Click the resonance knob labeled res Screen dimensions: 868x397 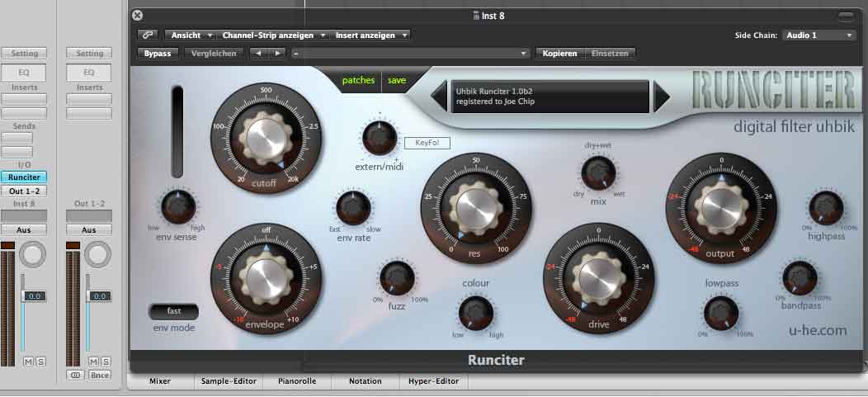[x=476, y=208]
